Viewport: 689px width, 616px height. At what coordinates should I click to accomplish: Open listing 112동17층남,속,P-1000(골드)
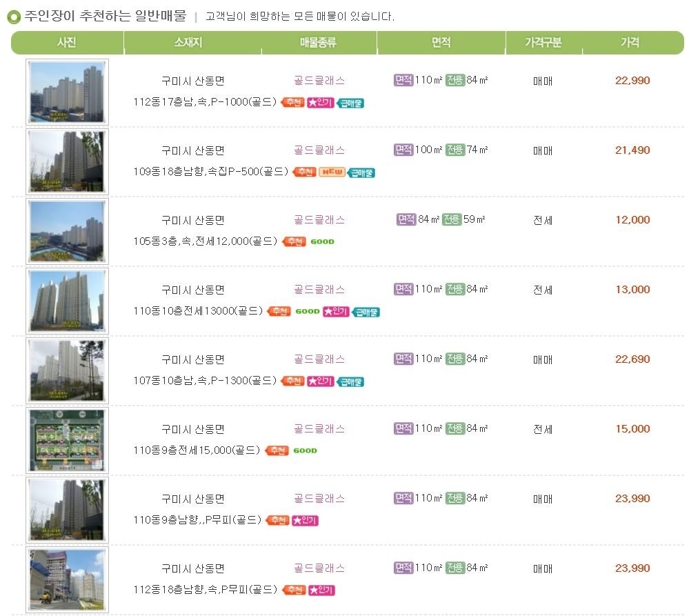point(206,102)
